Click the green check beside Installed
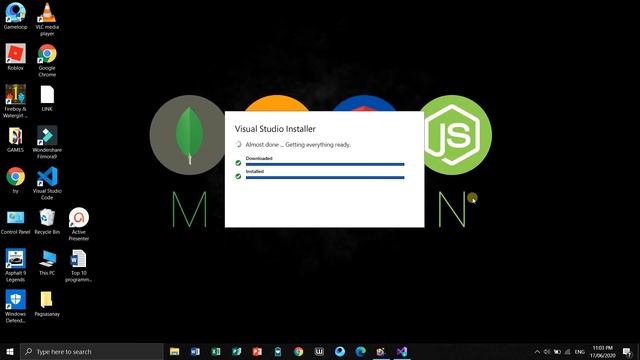The width and height of the screenshot is (640, 360). (238, 176)
